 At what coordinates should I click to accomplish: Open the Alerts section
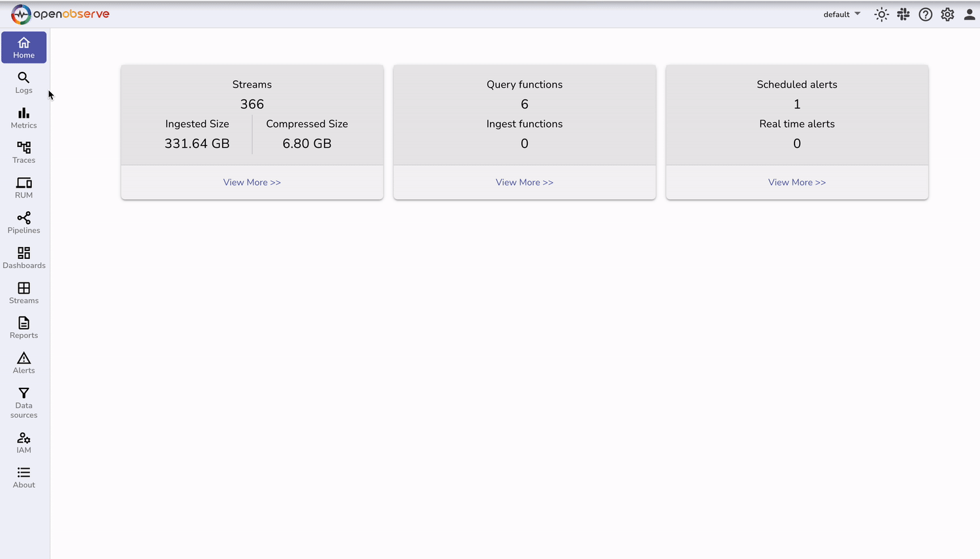point(24,363)
